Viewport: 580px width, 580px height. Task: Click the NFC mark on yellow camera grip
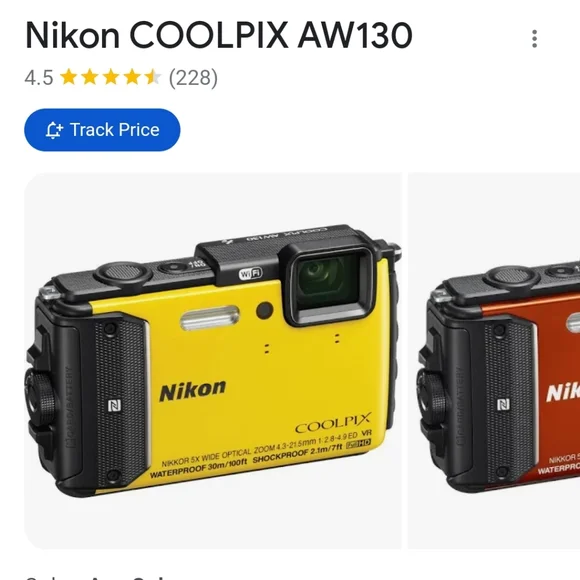114,405
